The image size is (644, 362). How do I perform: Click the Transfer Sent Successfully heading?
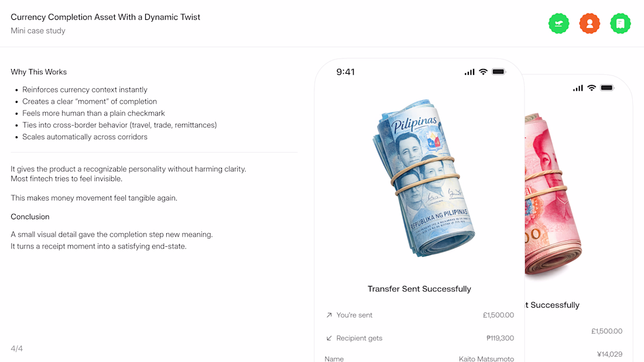point(419,289)
